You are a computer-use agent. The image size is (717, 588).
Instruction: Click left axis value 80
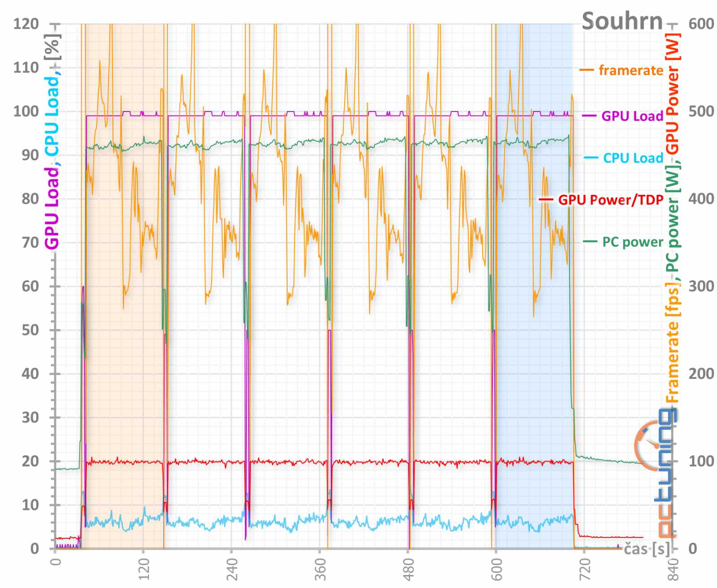pos(30,199)
